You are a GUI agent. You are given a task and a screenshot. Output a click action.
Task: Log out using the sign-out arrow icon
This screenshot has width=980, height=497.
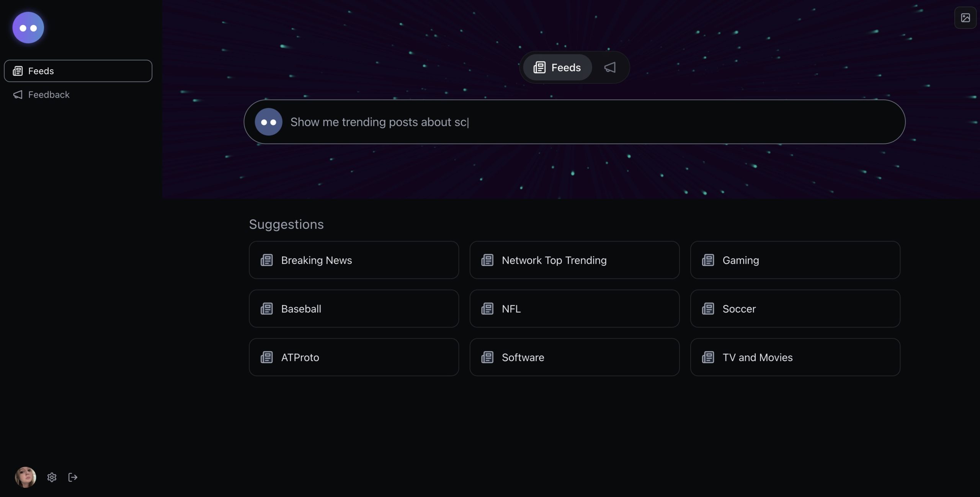tap(72, 477)
